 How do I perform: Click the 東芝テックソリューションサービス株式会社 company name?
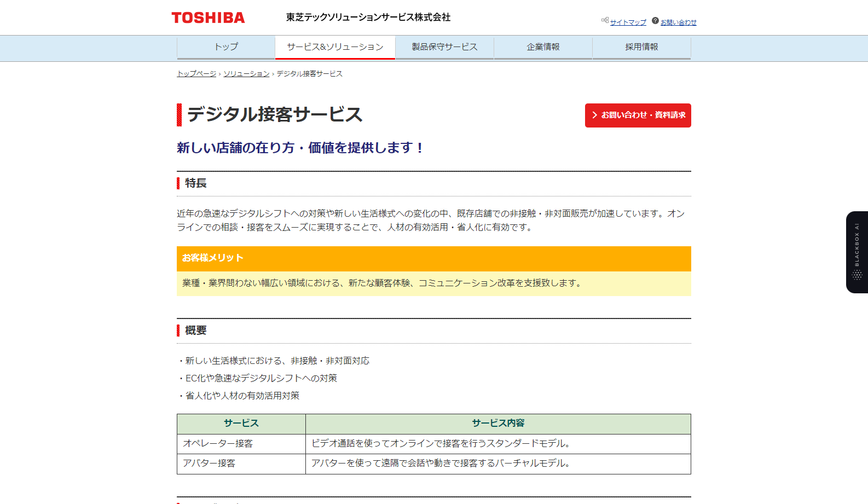coord(368,18)
